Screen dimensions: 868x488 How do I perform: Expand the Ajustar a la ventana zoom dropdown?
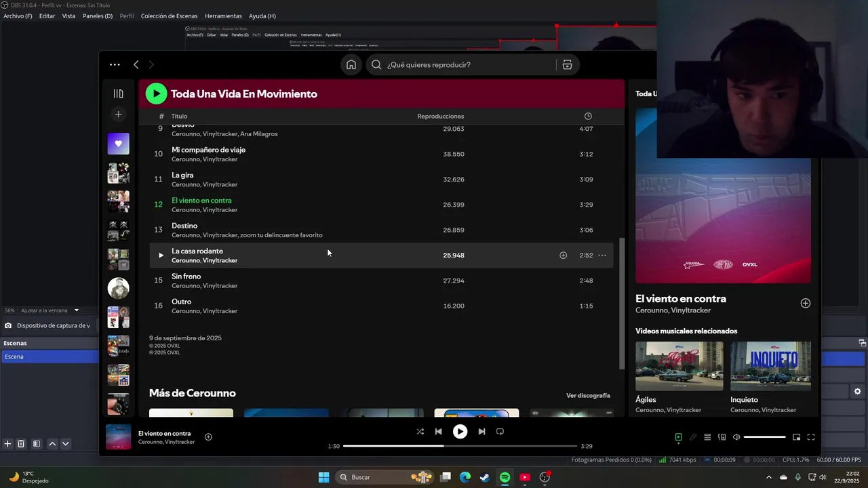76,310
